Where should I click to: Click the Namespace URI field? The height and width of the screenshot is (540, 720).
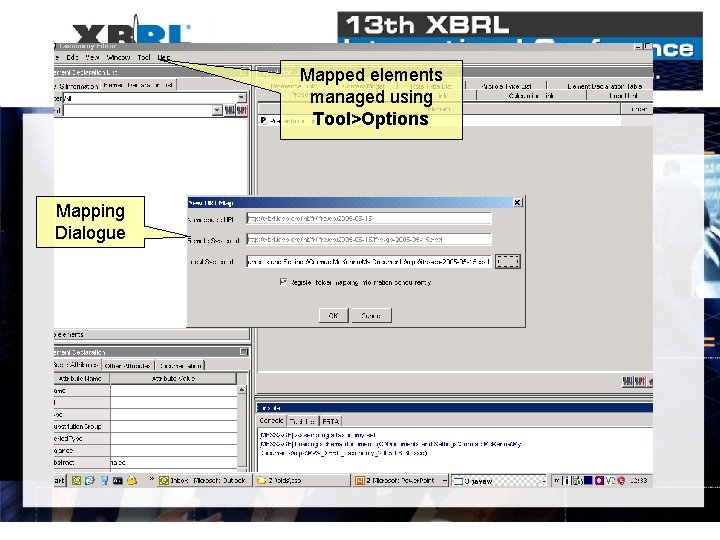tap(369, 219)
